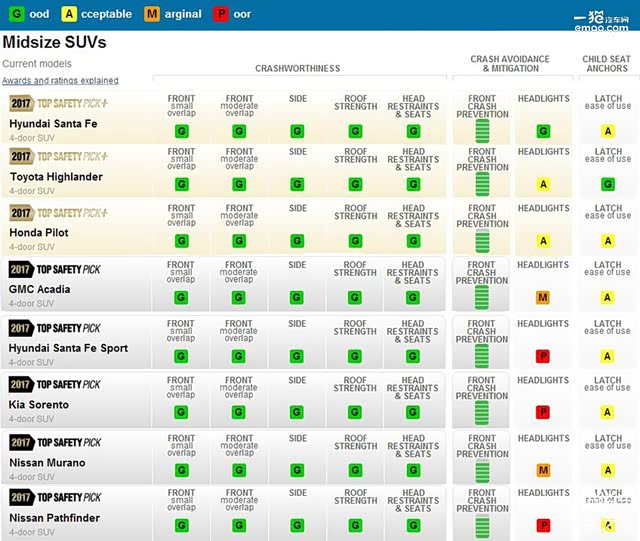This screenshot has width=640, height=541.
Task: Select Toyota Highlander headlights Acceptable rating icon
Action: tap(543, 184)
